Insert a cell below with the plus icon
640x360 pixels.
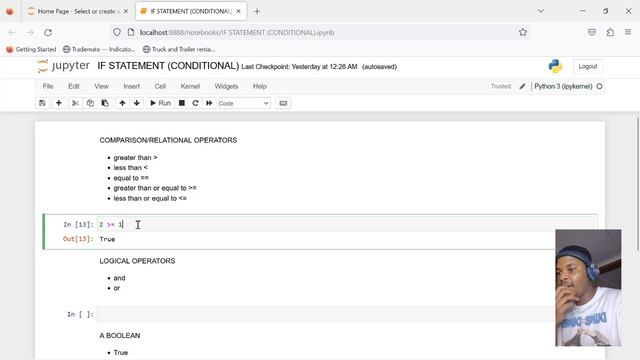tap(59, 103)
